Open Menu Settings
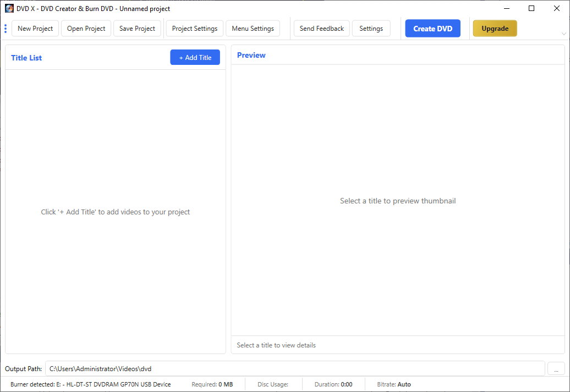Image resolution: width=570 pixels, height=392 pixels. 253,29
